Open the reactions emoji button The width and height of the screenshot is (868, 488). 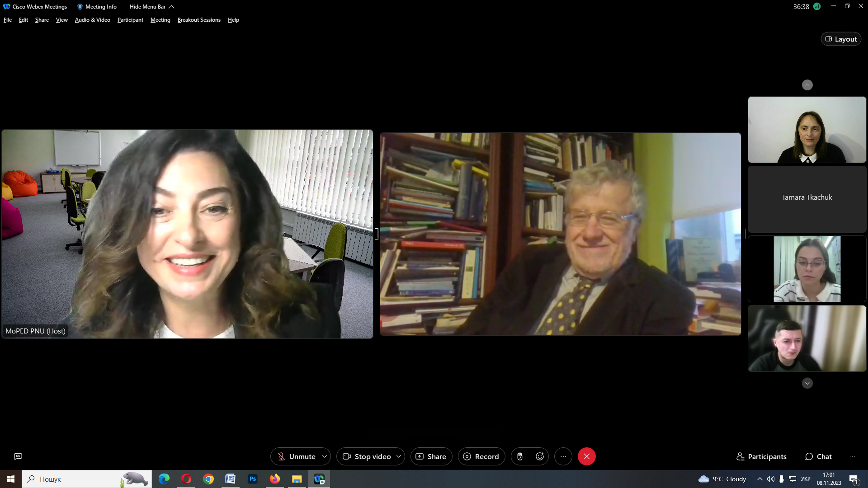(540, 456)
